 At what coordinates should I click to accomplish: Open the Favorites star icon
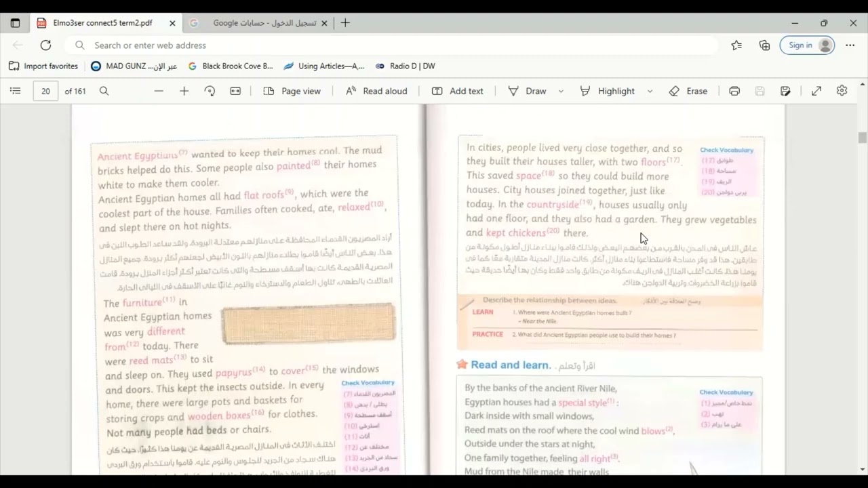tap(736, 45)
